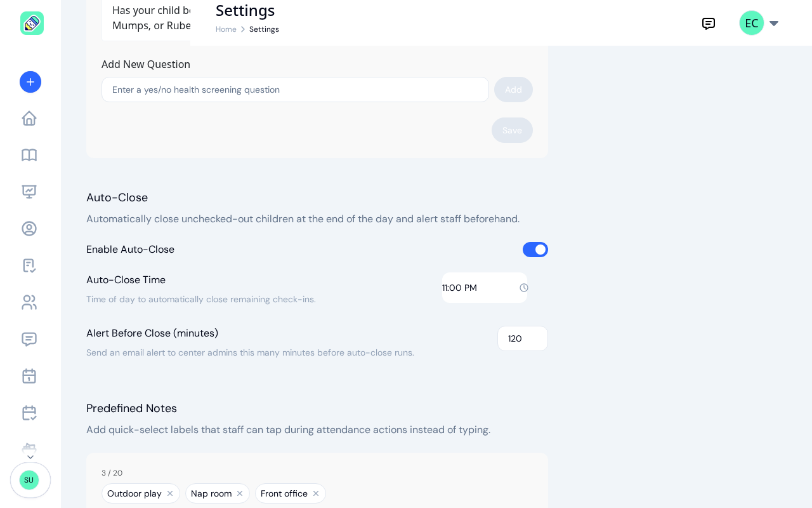Image resolution: width=812 pixels, height=508 pixels.
Task: Open the presentation chart icon in sidebar
Action: (29, 192)
